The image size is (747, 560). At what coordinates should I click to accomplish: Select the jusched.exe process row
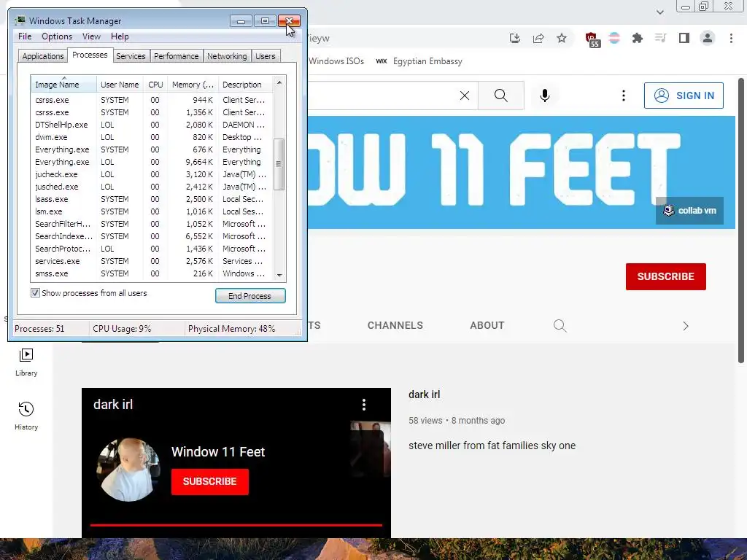coord(152,187)
